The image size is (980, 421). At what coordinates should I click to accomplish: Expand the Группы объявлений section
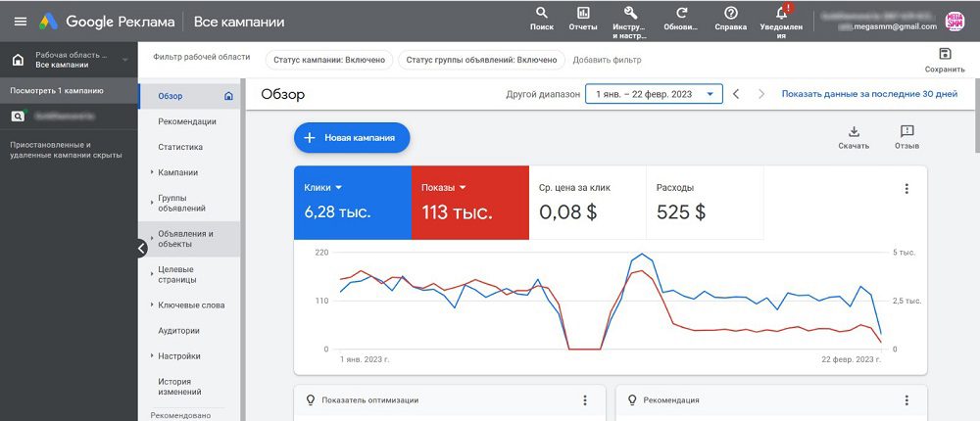click(x=152, y=203)
